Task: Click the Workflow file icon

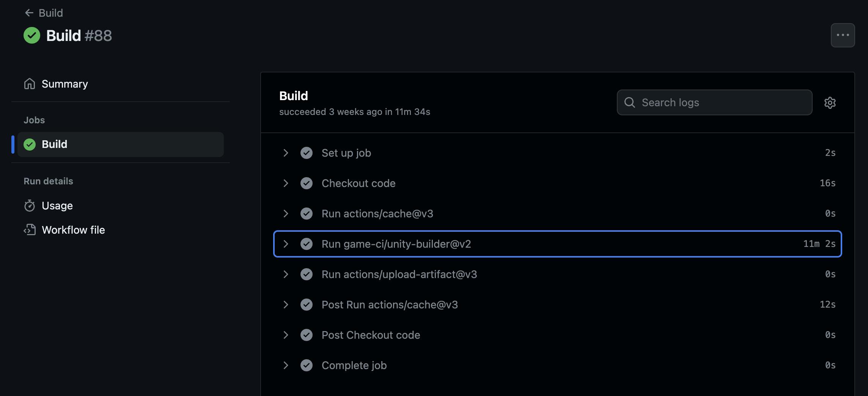Action: 30,230
